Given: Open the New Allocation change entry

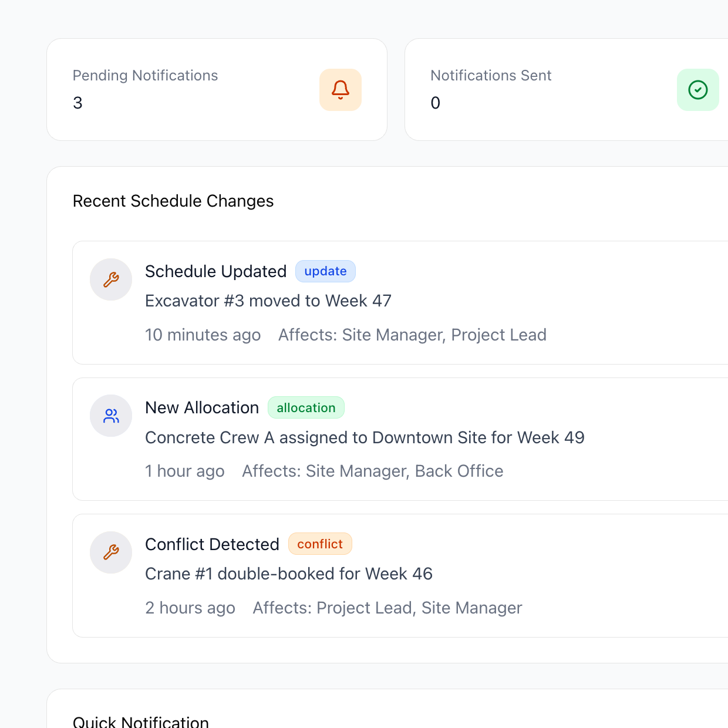Looking at the screenshot, I should [x=400, y=439].
